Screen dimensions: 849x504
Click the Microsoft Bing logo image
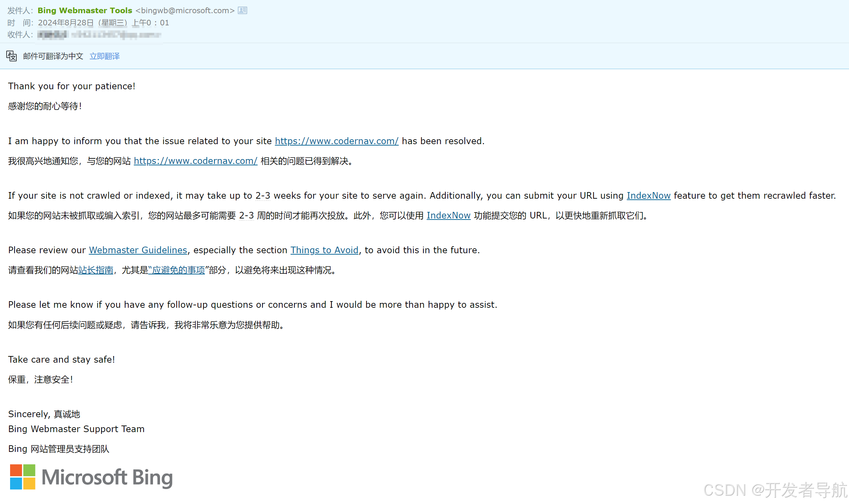[91, 477]
